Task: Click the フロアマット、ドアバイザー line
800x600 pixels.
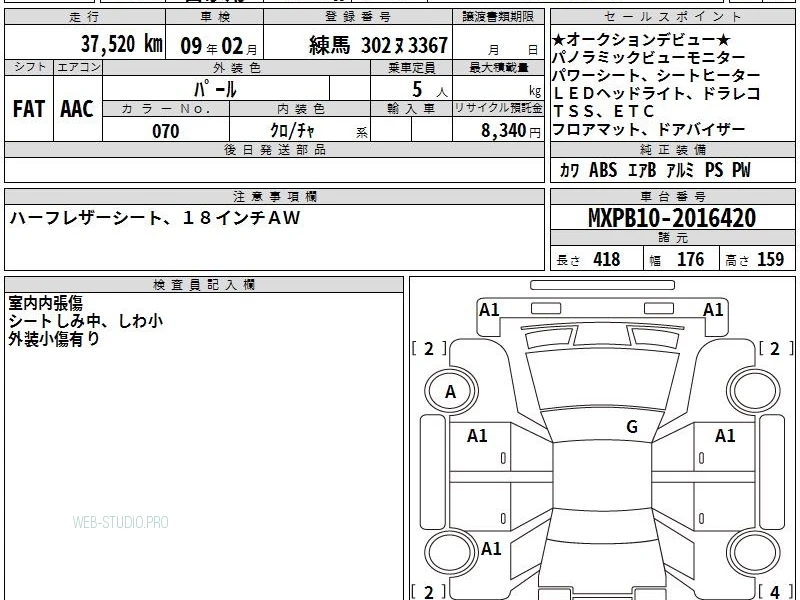Action: point(648,130)
